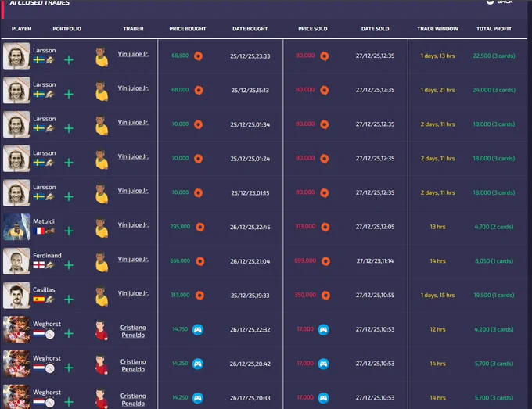Screen dimensions: 532x409
Task: Open Vinijuice Jr. link in Casillas row
Action: point(133,293)
